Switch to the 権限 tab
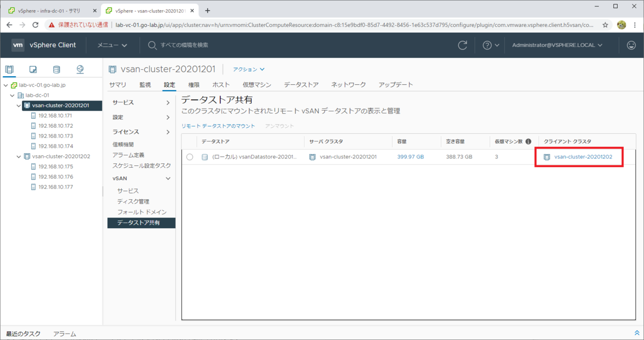This screenshot has height=340, width=644. (194, 85)
